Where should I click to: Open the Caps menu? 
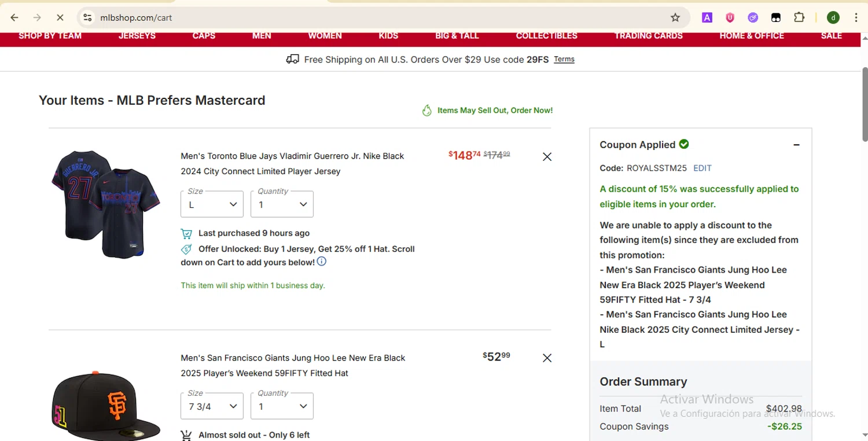click(x=204, y=36)
